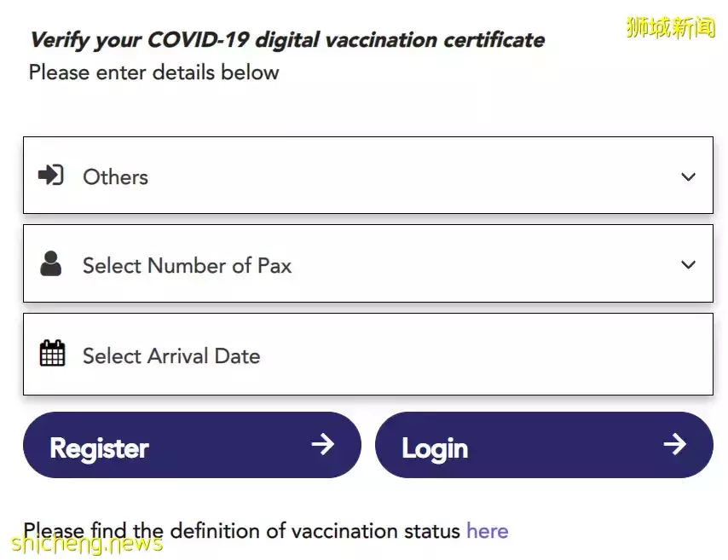Viewport: 728px width, 560px height.
Task: Click the Select Arrival Date placeholder text
Action: pyautogui.click(x=171, y=355)
